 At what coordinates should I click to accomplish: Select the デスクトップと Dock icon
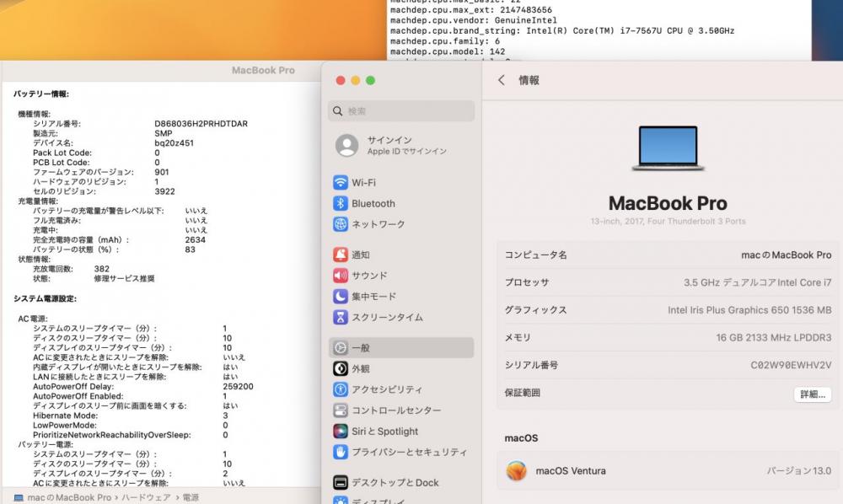tap(341, 482)
